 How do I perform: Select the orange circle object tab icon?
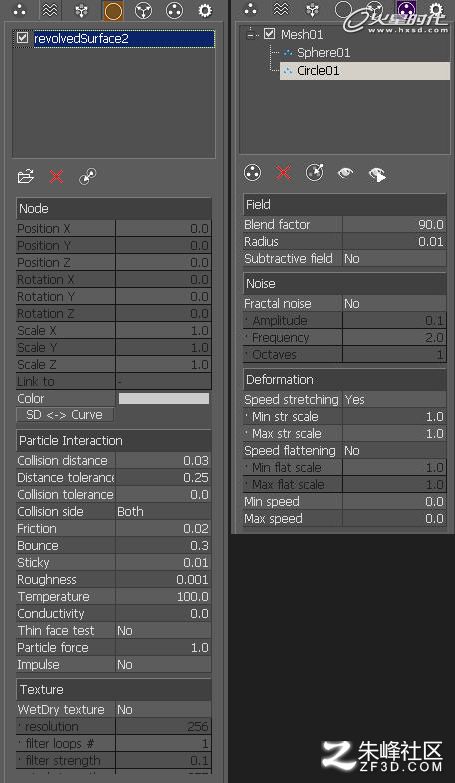click(x=113, y=10)
